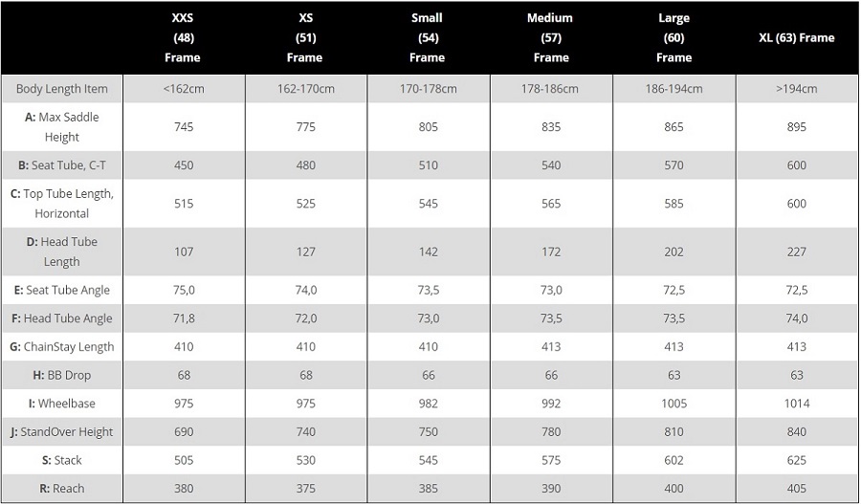Click the B: Seat Tube, C-T label
The height and width of the screenshot is (504, 861).
click(61, 165)
